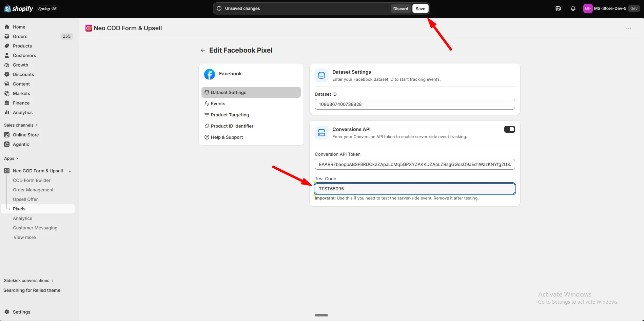Open the Events section
The height and width of the screenshot is (321, 644).
coord(251,103)
